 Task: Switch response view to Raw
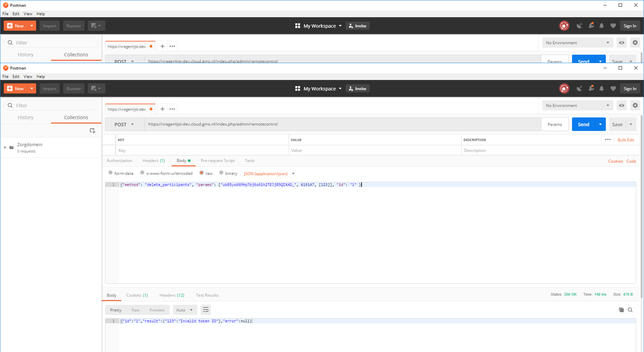click(x=135, y=310)
